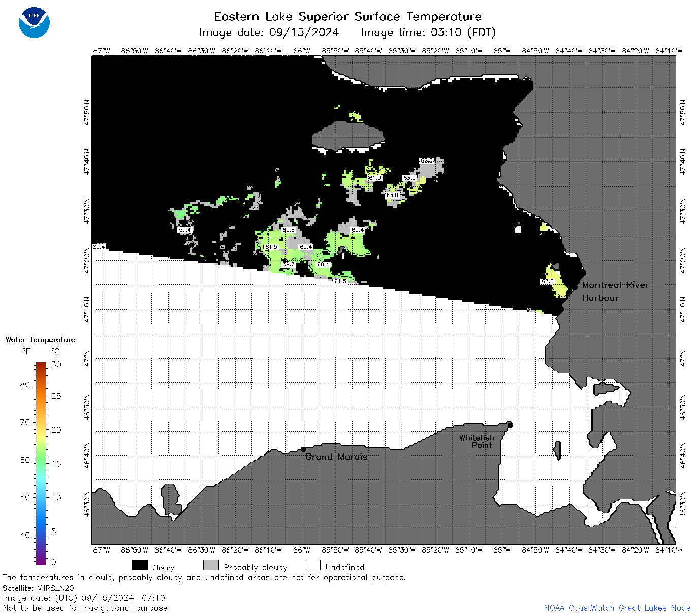This screenshot has width=696, height=616.
Task: Click the °F unit label
Action: pyautogui.click(x=26, y=351)
